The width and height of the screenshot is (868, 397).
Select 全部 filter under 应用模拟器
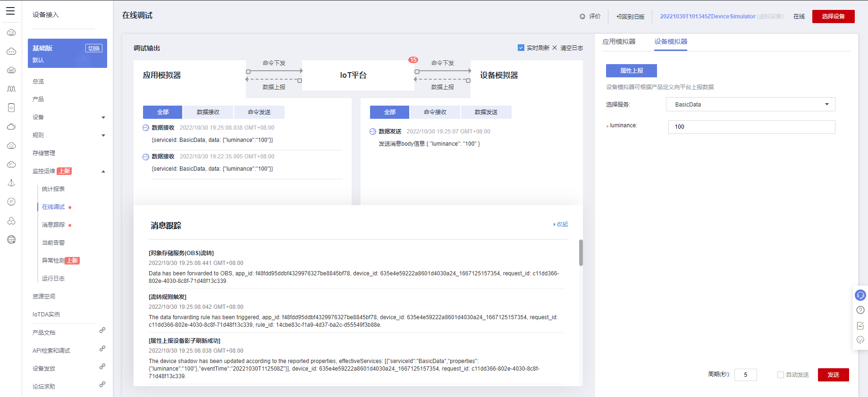pyautogui.click(x=163, y=112)
